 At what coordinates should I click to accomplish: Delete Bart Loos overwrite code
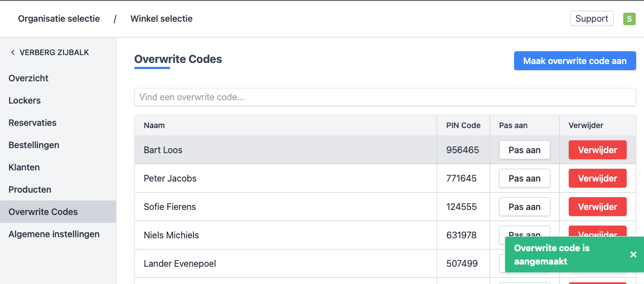point(597,150)
